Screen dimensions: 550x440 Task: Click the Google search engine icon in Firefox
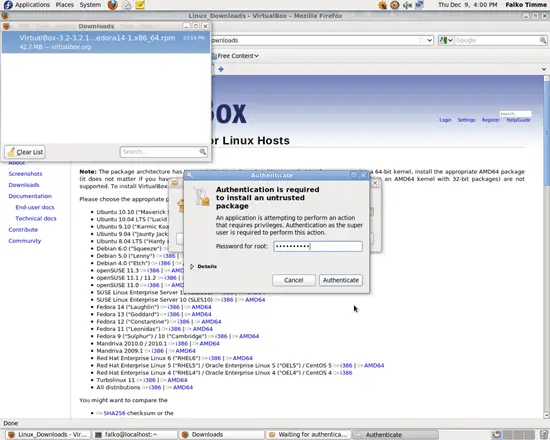click(443, 40)
